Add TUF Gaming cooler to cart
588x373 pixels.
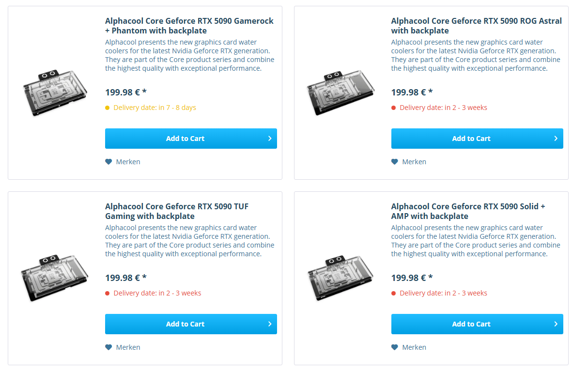pyautogui.click(x=191, y=324)
